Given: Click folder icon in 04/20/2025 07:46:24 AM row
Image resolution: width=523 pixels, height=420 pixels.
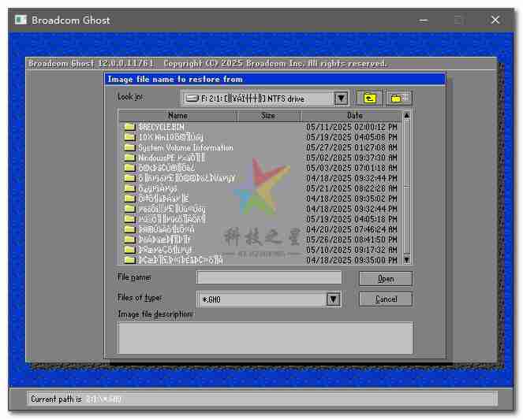Looking at the screenshot, I should tap(129, 229).
